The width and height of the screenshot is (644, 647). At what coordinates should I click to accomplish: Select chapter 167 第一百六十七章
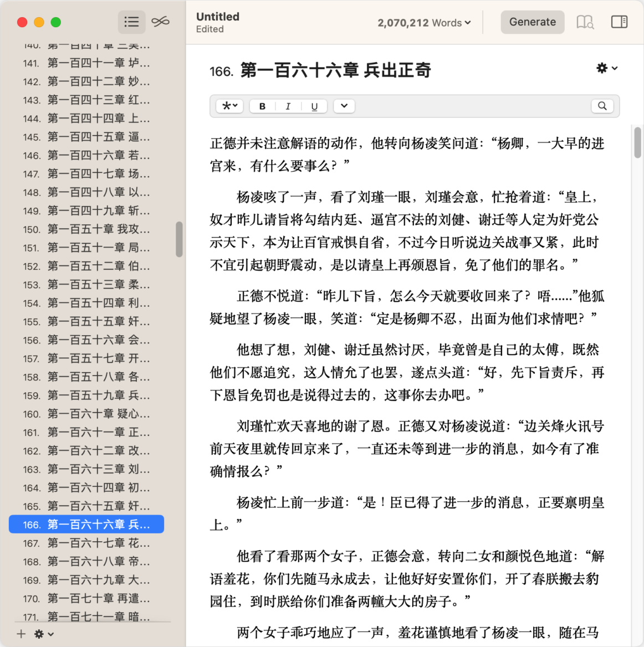[86, 543]
